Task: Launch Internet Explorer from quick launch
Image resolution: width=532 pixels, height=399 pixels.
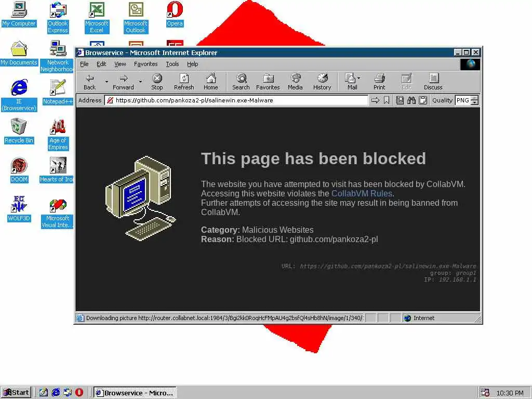Action: (x=56, y=393)
